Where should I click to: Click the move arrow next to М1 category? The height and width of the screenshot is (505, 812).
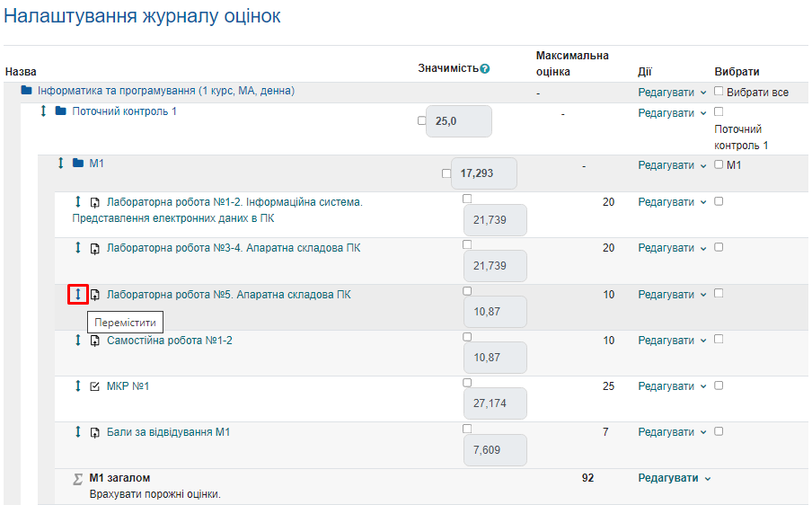pos(61,164)
